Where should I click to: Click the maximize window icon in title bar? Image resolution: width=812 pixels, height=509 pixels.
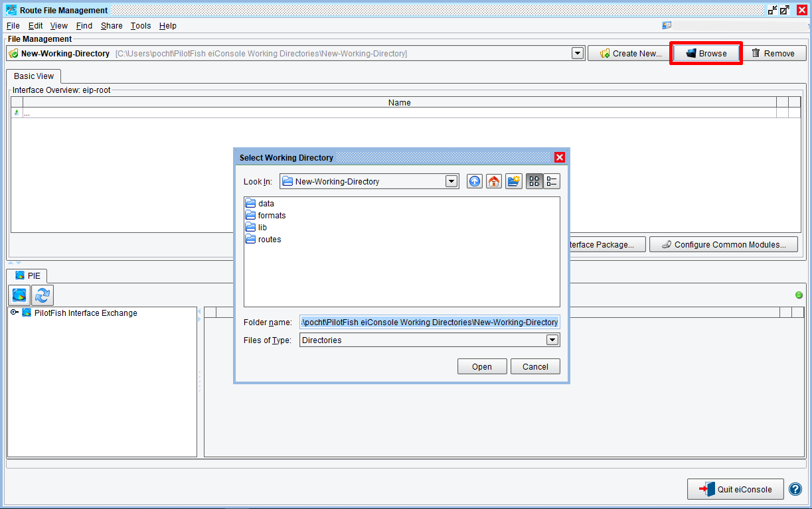click(785, 10)
